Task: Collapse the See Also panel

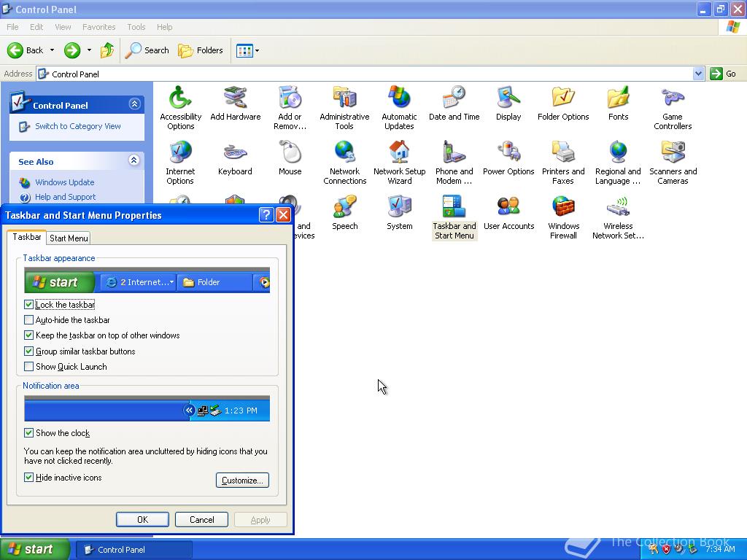Action: pos(134,160)
